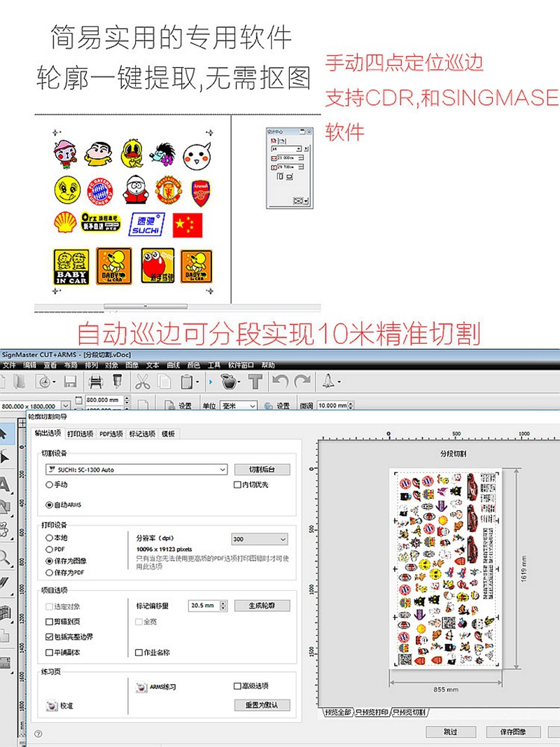560x747 pixels.
Task: Expand the Paste icon dropdown arrow
Action: [197, 382]
